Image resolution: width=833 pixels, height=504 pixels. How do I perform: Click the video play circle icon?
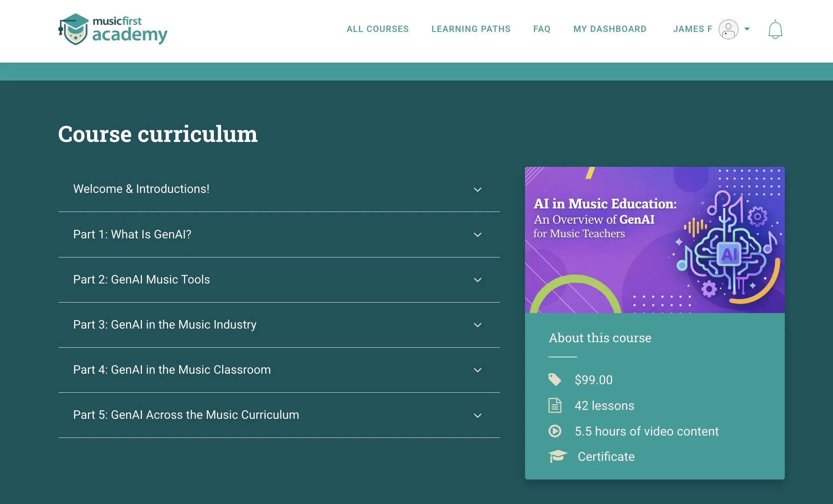pos(555,431)
